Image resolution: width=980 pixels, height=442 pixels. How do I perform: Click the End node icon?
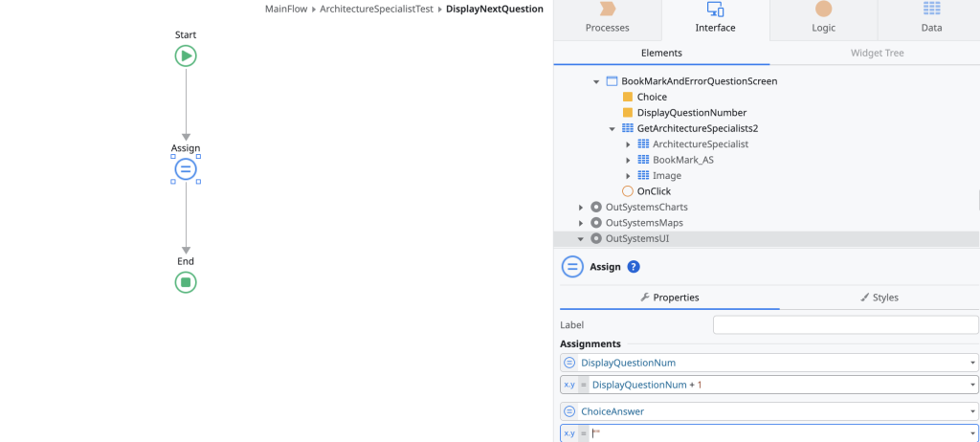click(x=186, y=282)
